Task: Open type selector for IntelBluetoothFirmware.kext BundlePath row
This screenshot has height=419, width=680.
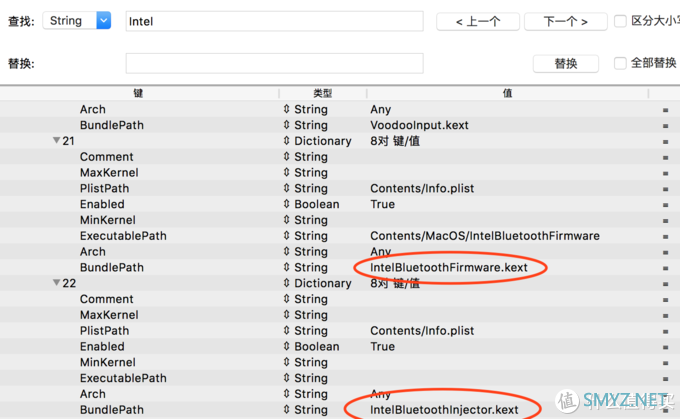Action: pos(286,267)
